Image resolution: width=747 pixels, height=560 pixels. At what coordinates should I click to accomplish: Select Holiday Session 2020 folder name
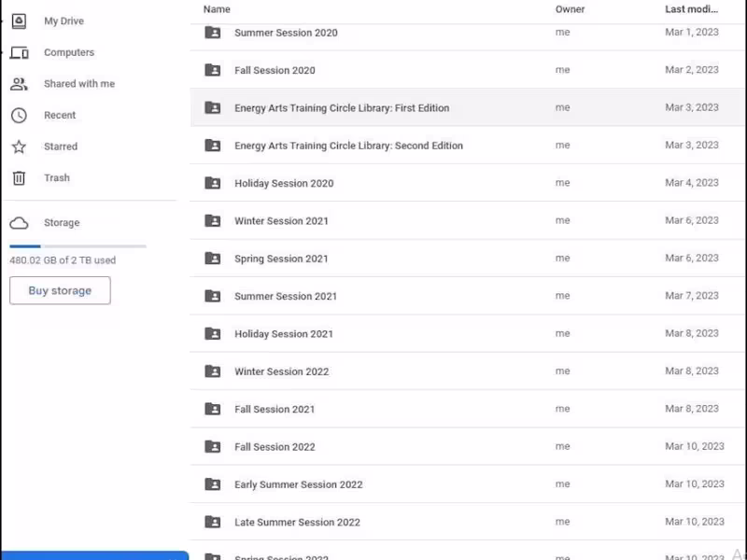[x=284, y=183]
